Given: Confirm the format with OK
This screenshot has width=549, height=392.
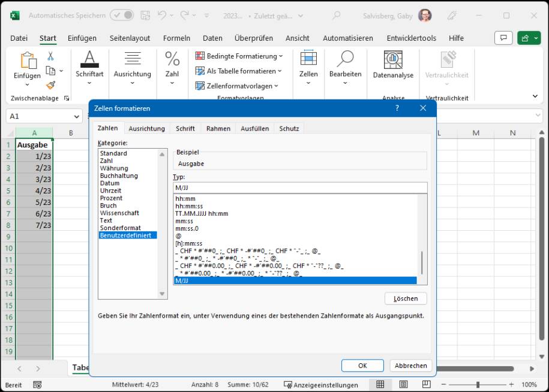Looking at the screenshot, I should [x=362, y=365].
